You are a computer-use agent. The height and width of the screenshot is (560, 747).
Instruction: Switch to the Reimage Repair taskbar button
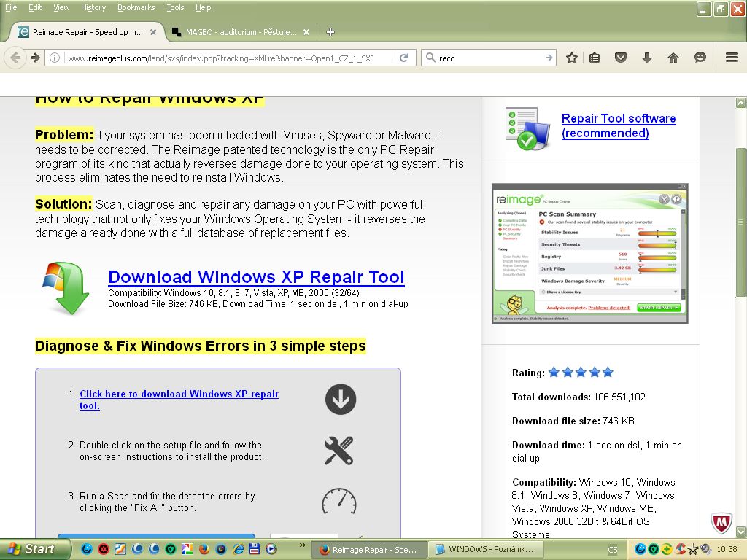369,550
